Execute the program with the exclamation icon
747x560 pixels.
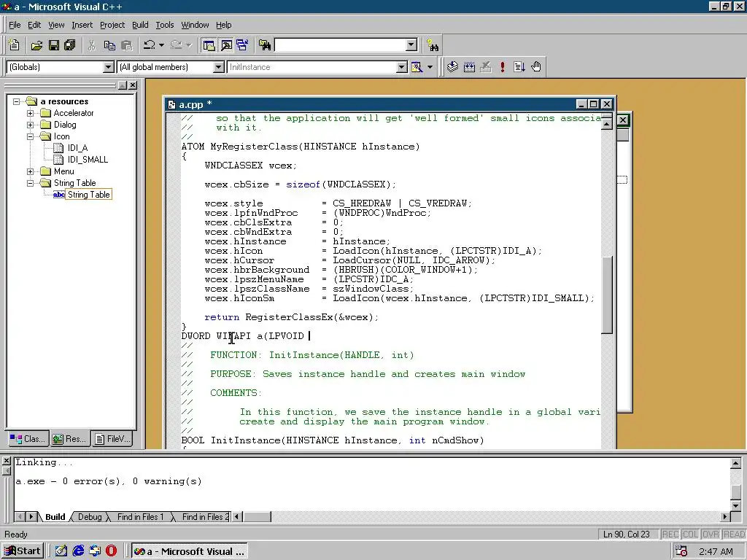point(503,67)
